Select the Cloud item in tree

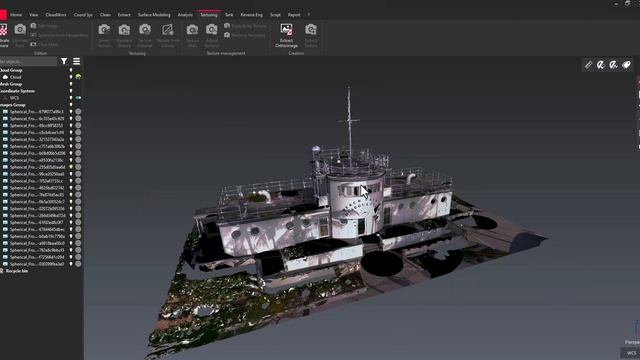[x=16, y=77]
